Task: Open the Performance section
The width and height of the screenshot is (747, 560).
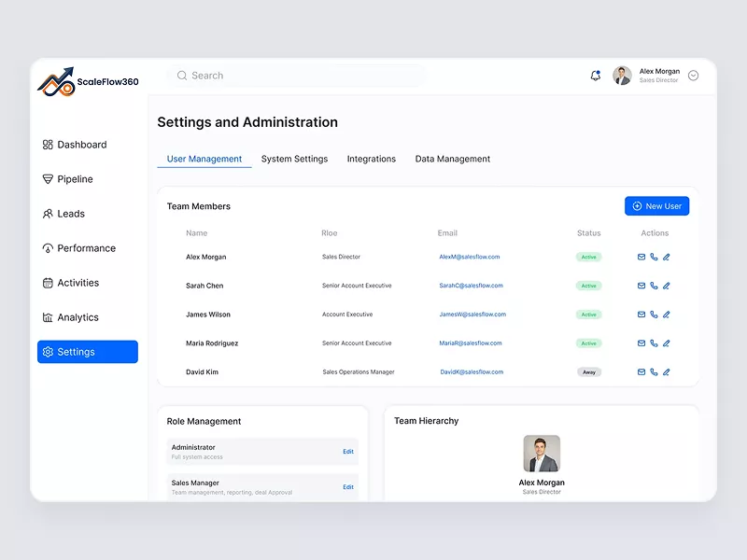Action: point(79,248)
